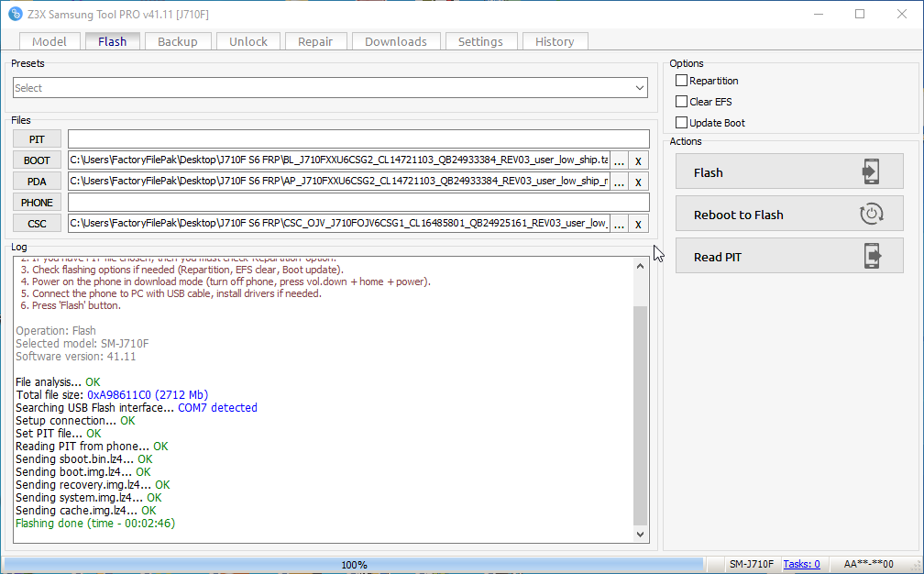
Task: Start flashing with the Flash button
Action: point(789,171)
